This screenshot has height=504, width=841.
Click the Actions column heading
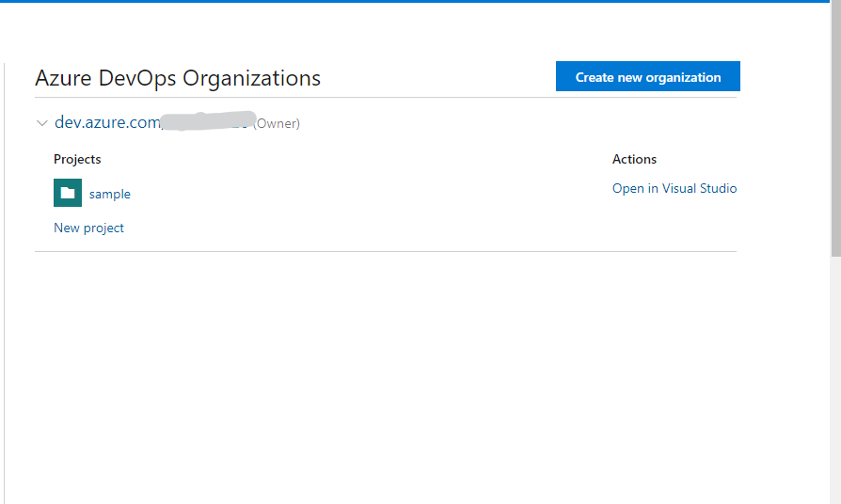click(x=634, y=159)
